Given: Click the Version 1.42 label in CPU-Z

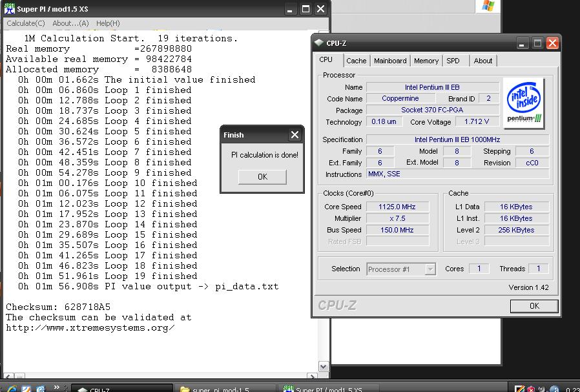Looking at the screenshot, I should [x=528, y=287].
